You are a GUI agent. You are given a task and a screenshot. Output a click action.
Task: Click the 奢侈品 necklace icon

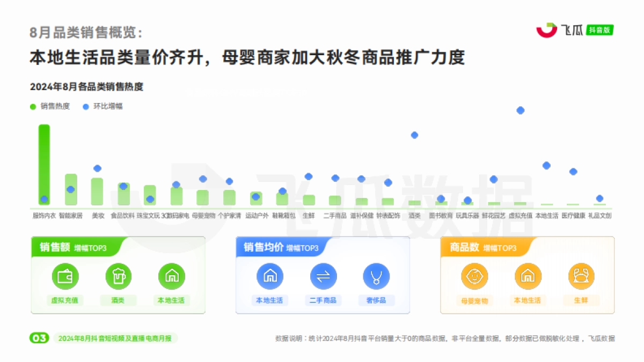[x=377, y=275]
